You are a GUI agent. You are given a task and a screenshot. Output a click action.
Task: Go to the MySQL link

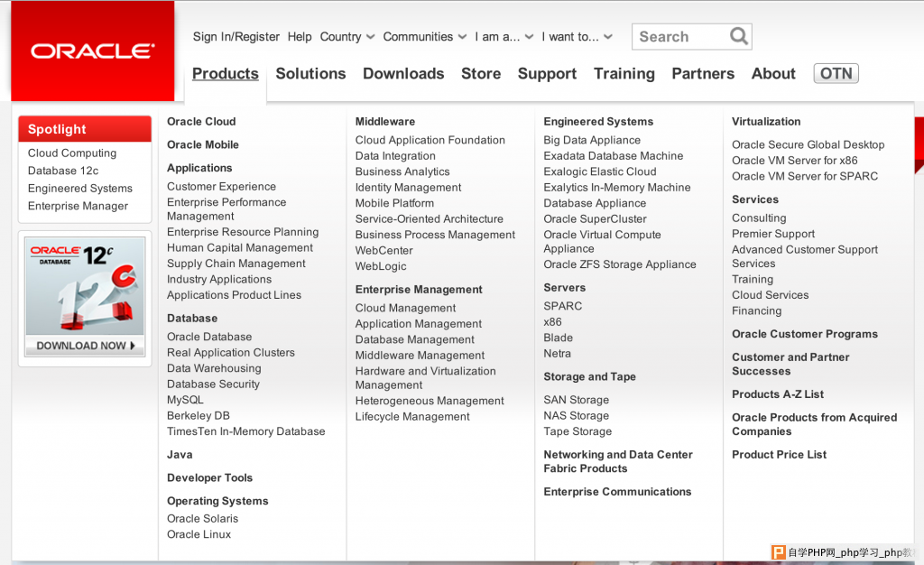pos(185,400)
